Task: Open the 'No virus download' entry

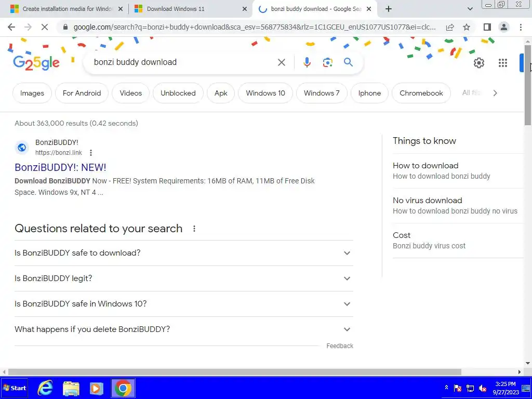Action: tap(458, 206)
